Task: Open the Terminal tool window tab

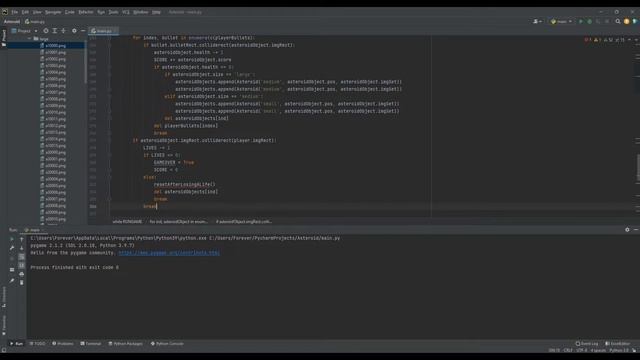Action: tap(91, 344)
